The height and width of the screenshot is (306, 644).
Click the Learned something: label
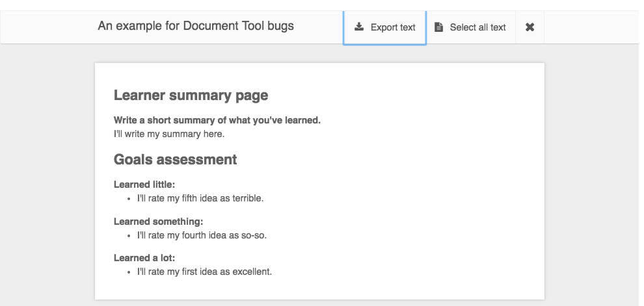pos(159,222)
